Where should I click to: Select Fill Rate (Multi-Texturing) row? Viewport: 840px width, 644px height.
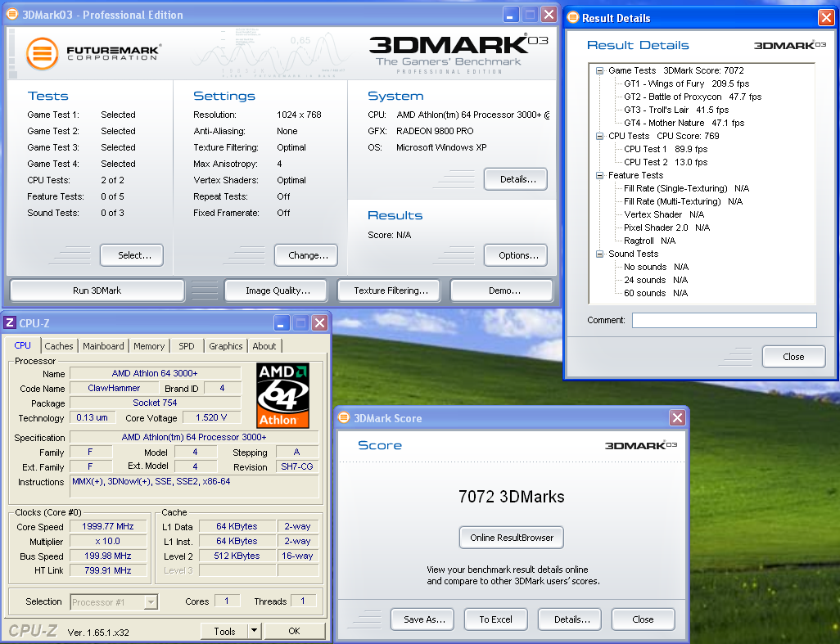[x=683, y=201]
